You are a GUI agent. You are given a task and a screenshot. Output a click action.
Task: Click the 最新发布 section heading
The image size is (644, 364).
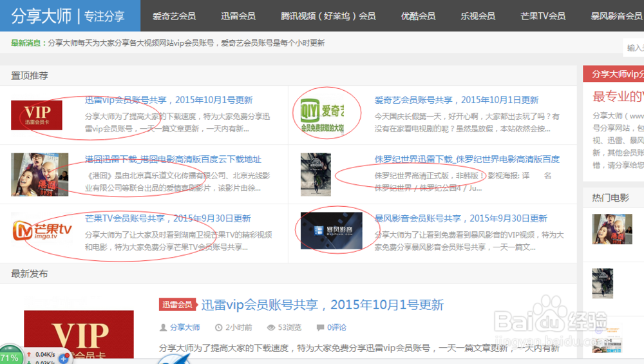pos(30,274)
